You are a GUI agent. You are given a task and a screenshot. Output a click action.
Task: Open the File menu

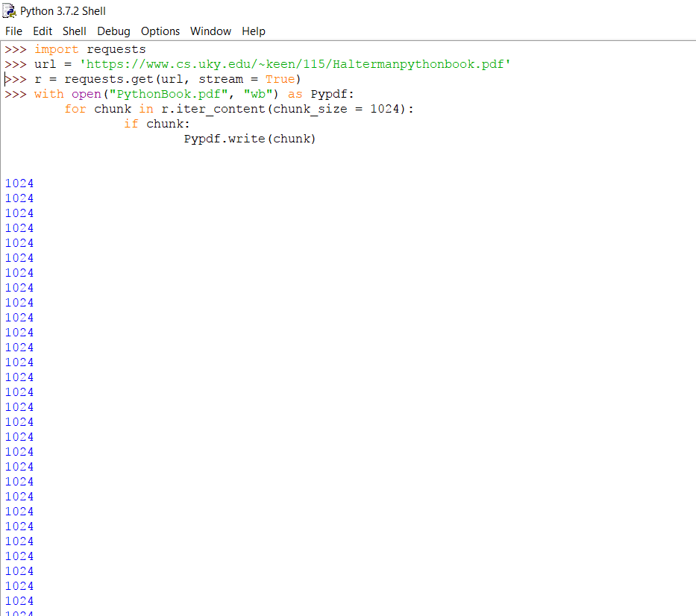coord(13,31)
